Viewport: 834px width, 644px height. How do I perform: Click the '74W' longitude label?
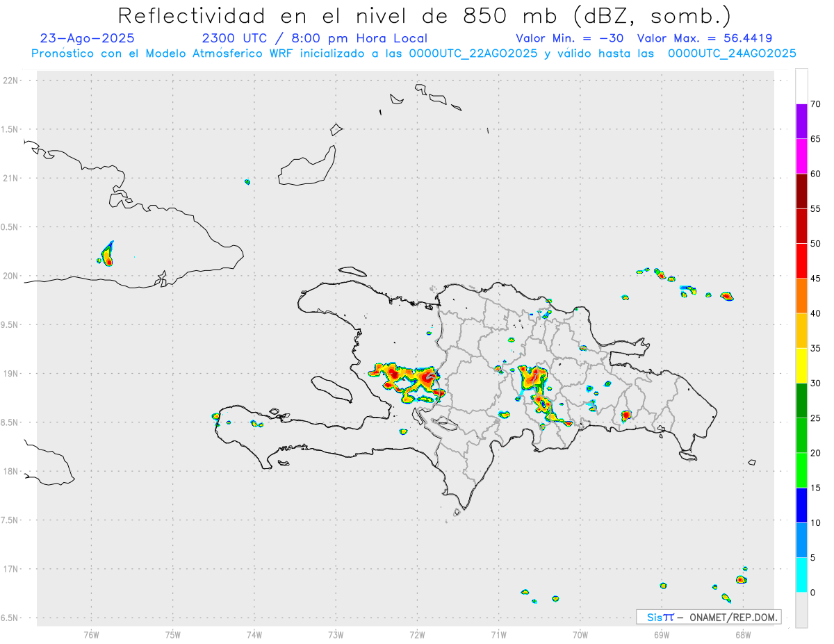click(x=254, y=635)
